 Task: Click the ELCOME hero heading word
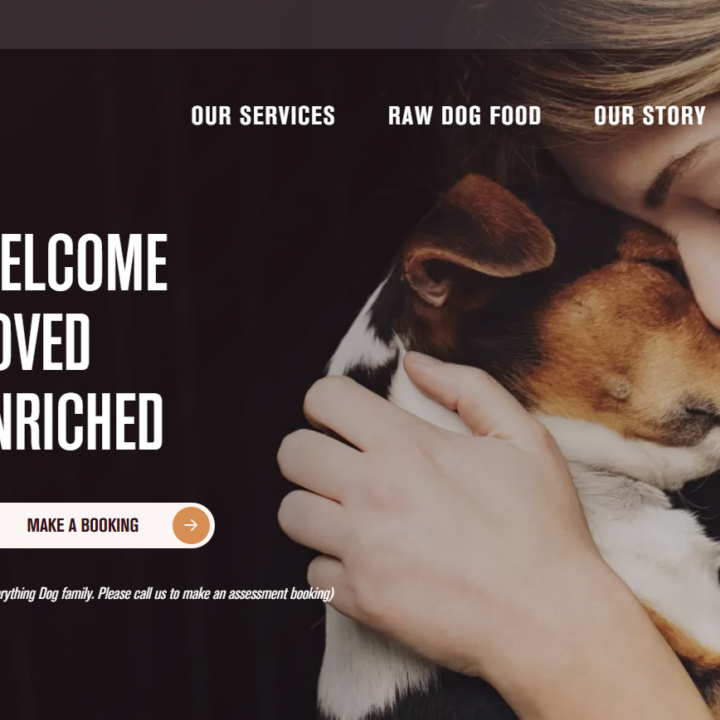(83, 262)
